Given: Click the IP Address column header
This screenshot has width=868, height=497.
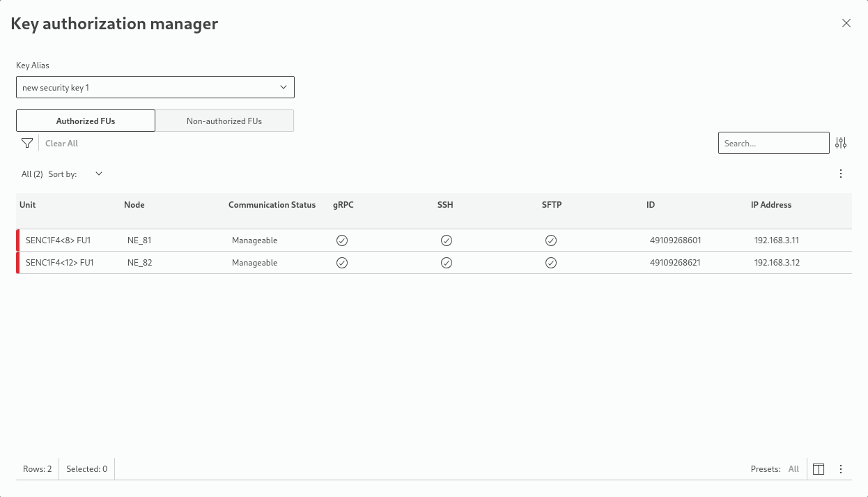Looking at the screenshot, I should [x=770, y=205].
